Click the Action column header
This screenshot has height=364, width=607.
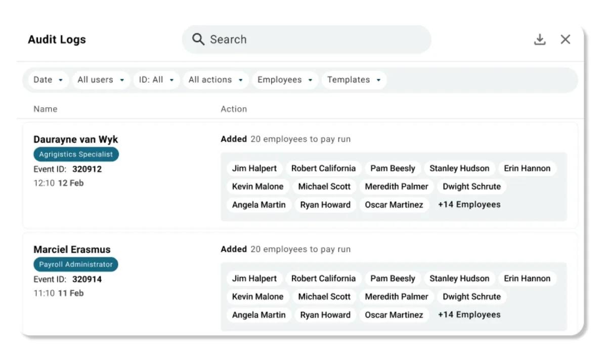pos(234,109)
